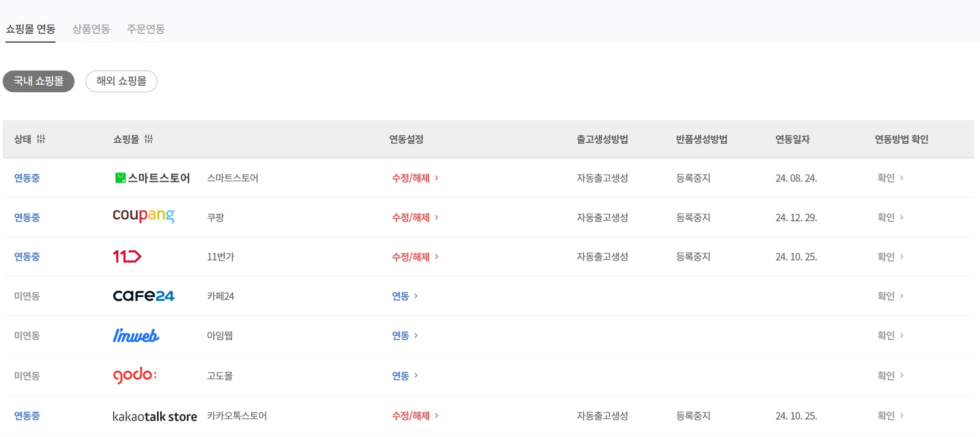The image size is (980, 437).
Task: Click the 반품생성방법 column header
Action: click(x=702, y=139)
